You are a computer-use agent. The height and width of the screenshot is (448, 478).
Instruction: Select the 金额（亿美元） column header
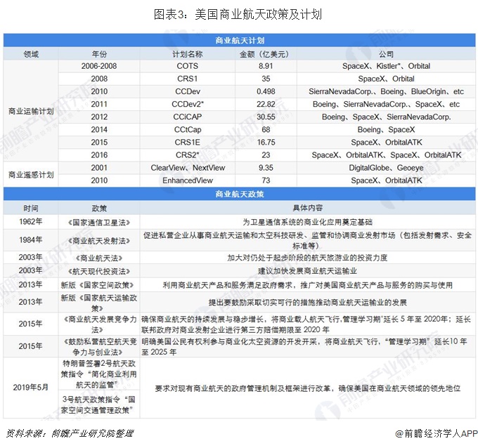click(265, 53)
